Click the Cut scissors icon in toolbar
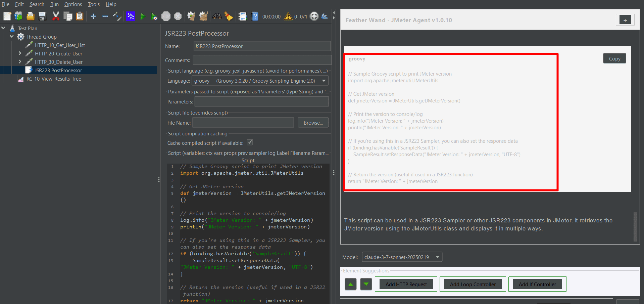This screenshot has width=644, height=304. pyautogui.click(x=56, y=16)
